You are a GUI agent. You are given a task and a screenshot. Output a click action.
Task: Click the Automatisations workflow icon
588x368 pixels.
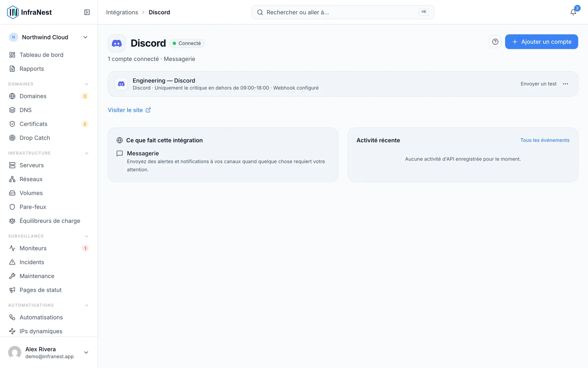pyautogui.click(x=12, y=317)
